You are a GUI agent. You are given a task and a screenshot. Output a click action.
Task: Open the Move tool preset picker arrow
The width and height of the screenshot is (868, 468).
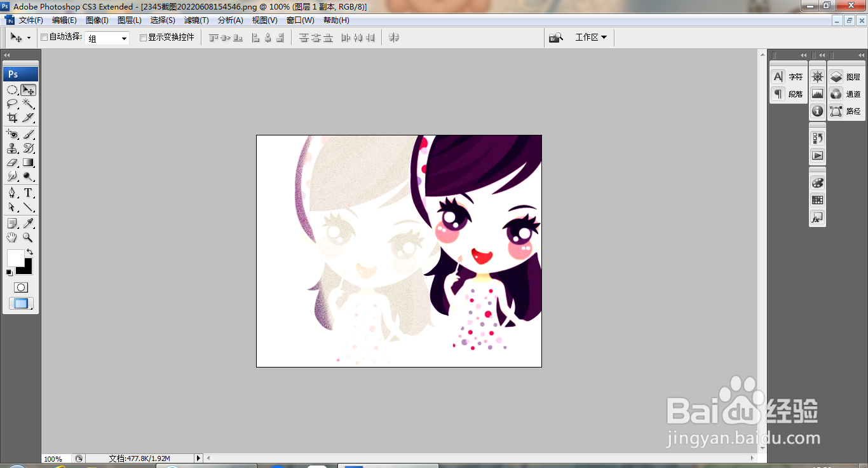pos(29,38)
